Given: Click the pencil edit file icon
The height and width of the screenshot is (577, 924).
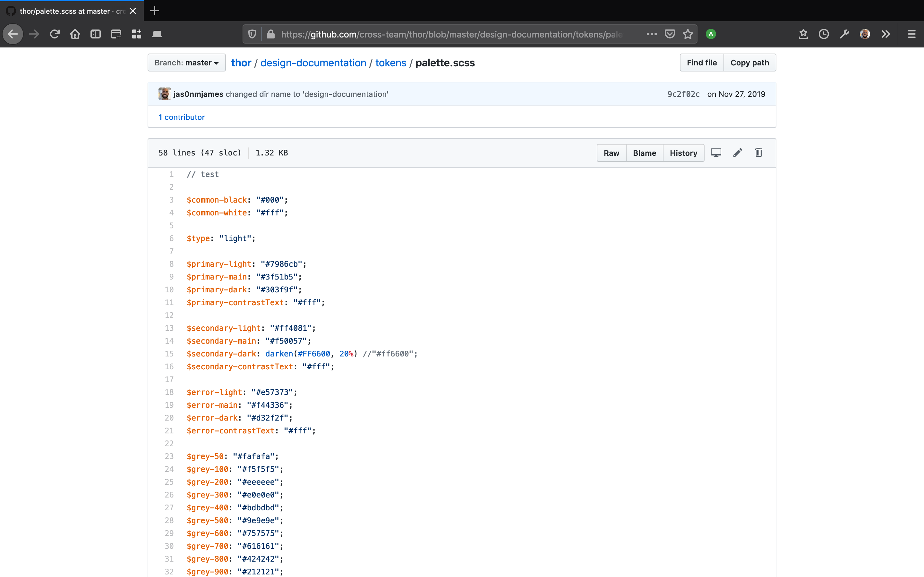Looking at the screenshot, I should pyautogui.click(x=737, y=153).
